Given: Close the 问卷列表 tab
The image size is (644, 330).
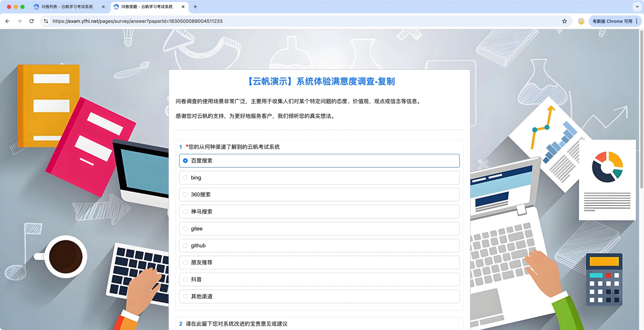Looking at the screenshot, I should 103,7.
